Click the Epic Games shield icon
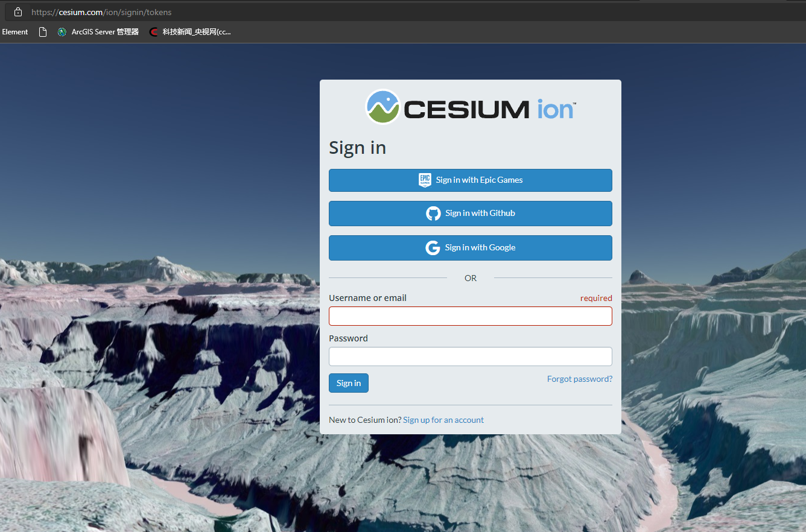 425,180
